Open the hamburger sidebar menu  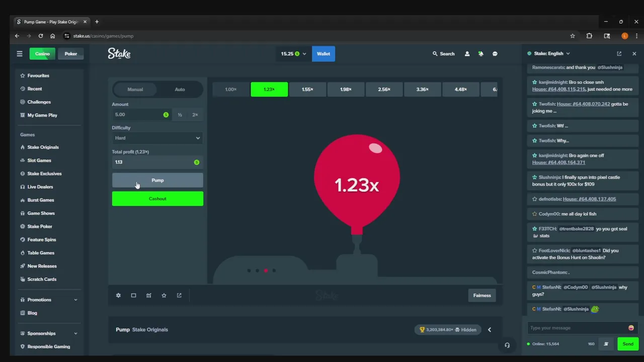coord(20,54)
